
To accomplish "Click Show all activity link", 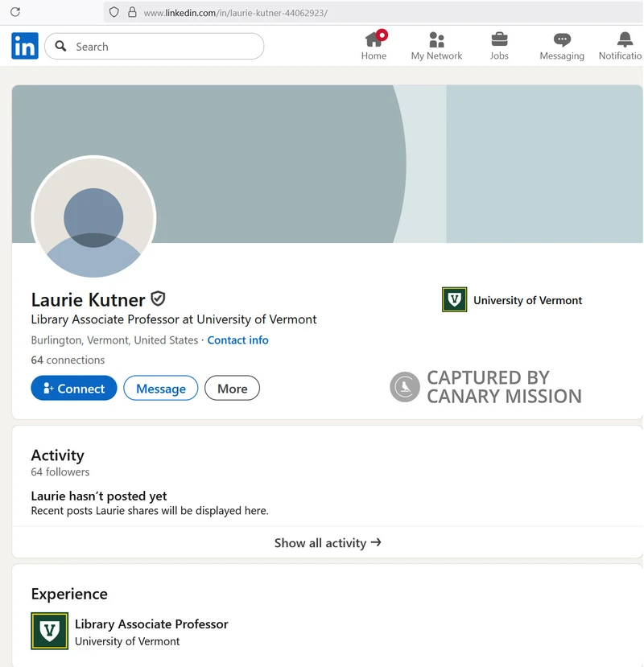I will tap(328, 543).
